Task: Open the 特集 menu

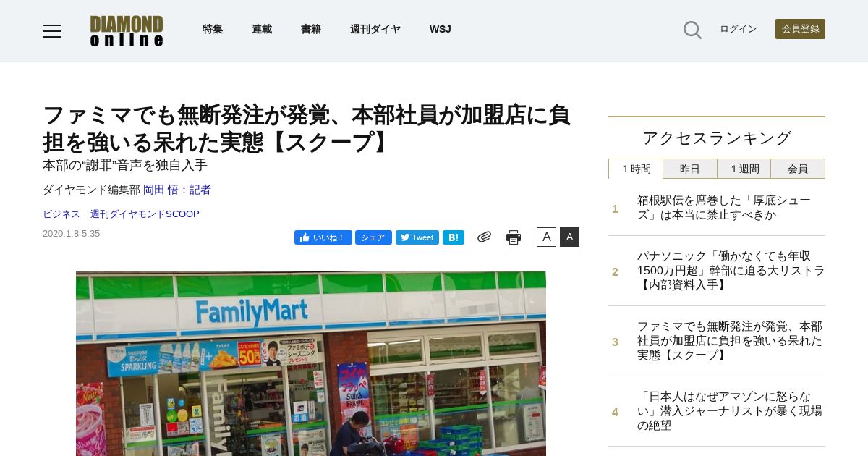Action: pyautogui.click(x=213, y=29)
